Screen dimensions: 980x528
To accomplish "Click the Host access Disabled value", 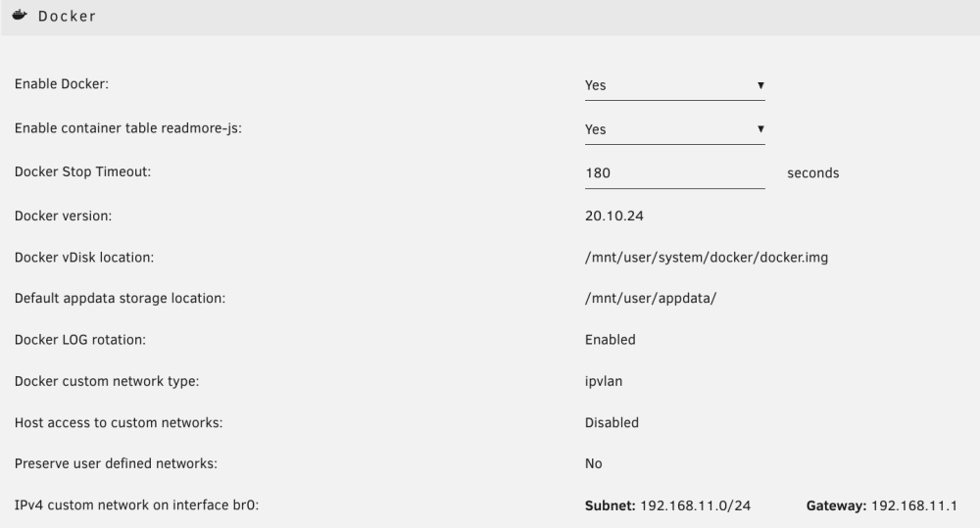I will (x=612, y=423).
